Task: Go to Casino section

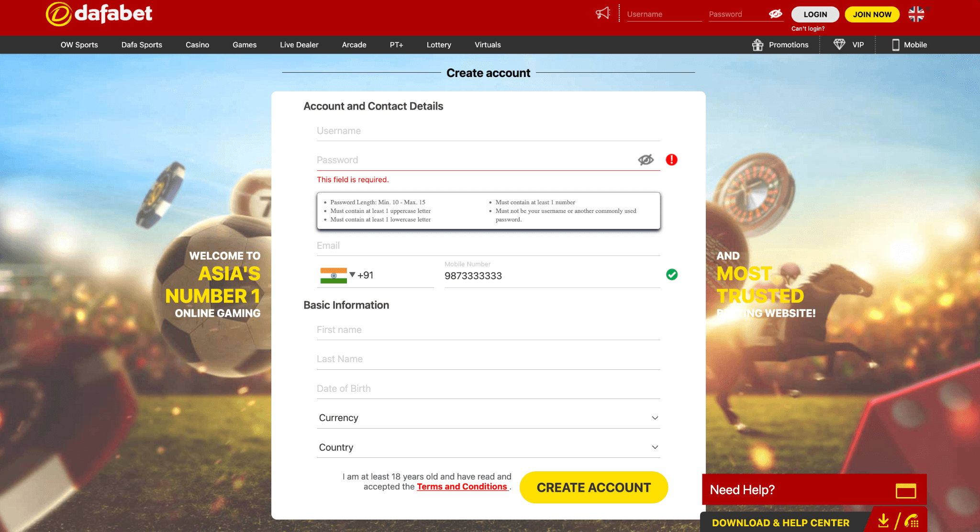Action: point(197,45)
